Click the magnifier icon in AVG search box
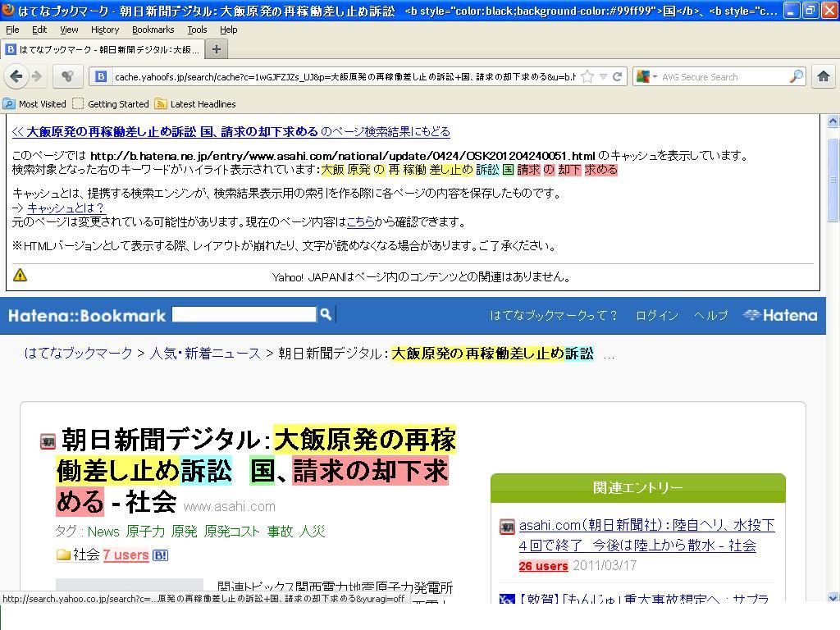840x630 pixels. 797,76
